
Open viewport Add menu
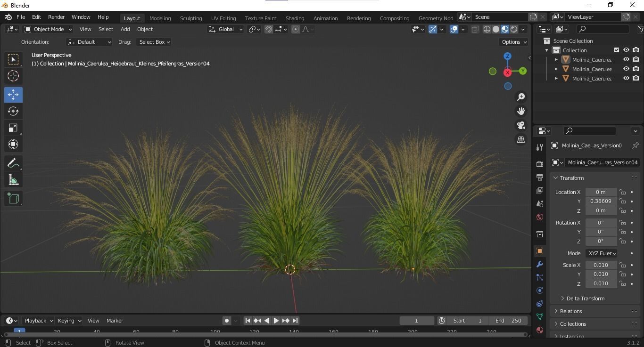125,29
